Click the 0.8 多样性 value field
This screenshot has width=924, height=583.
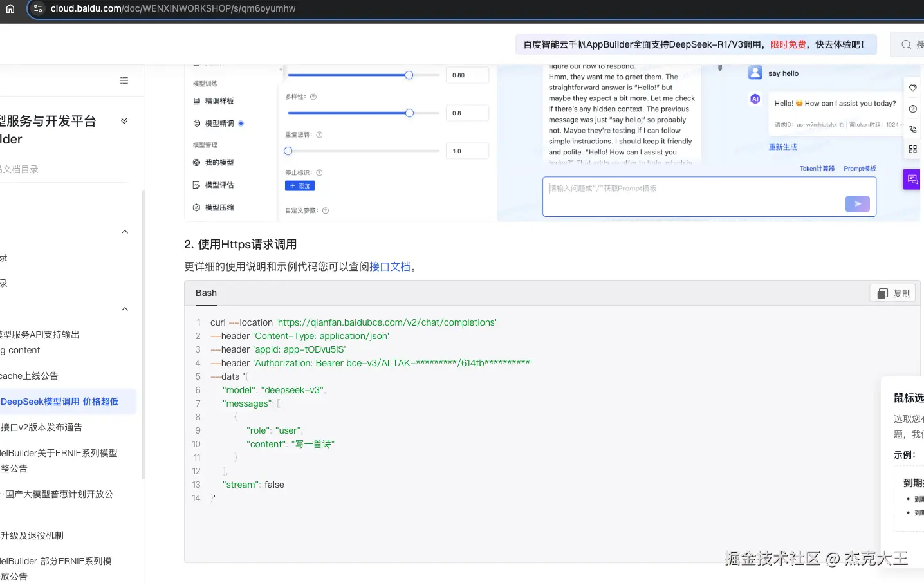pos(467,113)
